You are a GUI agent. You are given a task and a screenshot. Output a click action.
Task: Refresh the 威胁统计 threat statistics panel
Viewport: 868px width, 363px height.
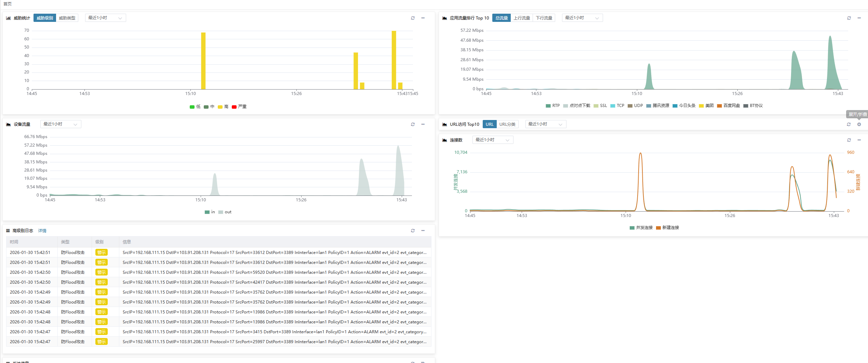pos(413,18)
